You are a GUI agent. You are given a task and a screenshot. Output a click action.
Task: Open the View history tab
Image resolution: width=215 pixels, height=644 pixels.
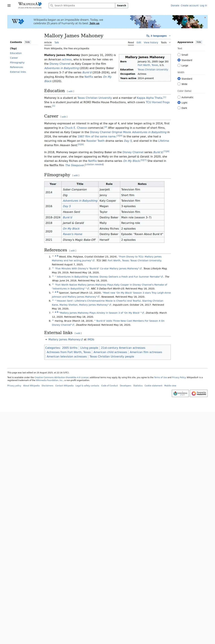click(151, 42)
